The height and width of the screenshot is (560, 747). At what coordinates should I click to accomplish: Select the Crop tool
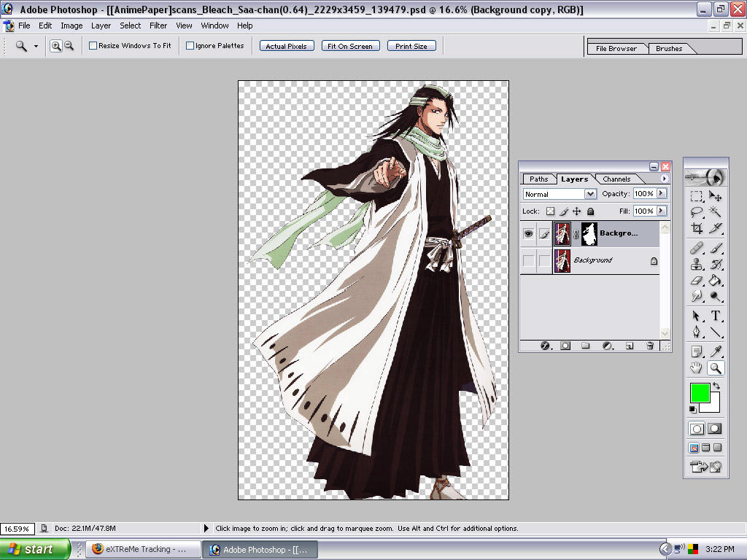coord(697,228)
